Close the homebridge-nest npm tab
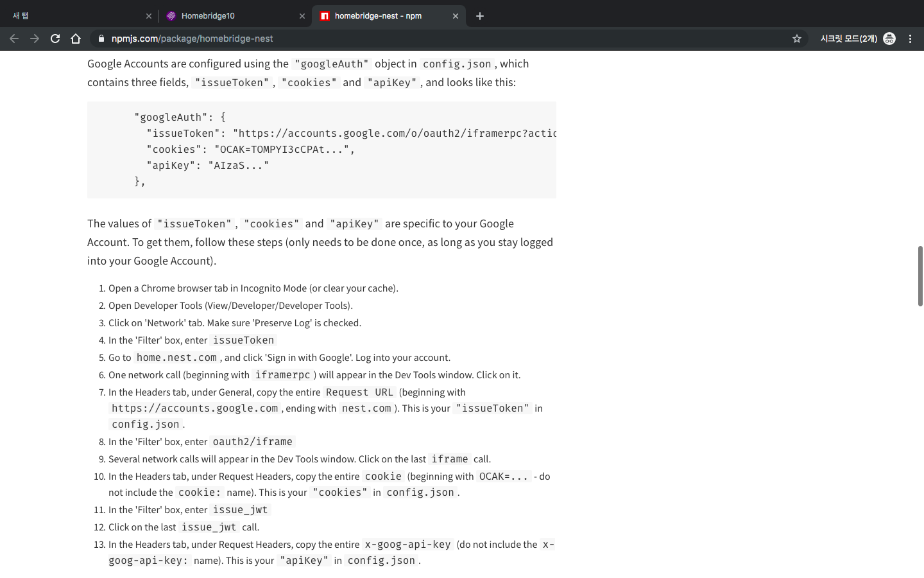Image resolution: width=924 pixels, height=578 pixels. (x=456, y=16)
